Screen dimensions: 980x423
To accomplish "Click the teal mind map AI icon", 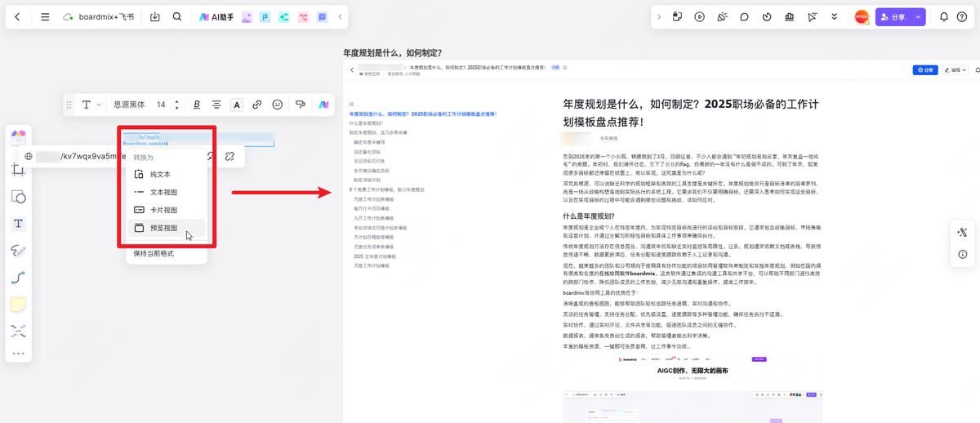I will (284, 16).
